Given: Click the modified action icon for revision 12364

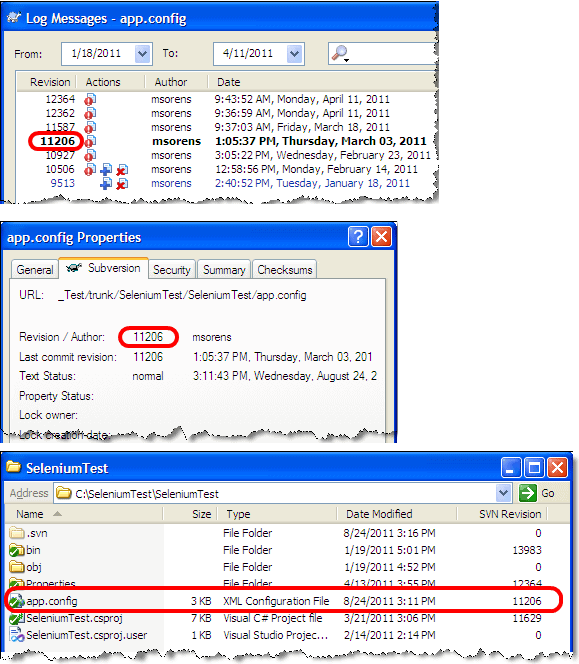Looking at the screenshot, I should 90,100.
